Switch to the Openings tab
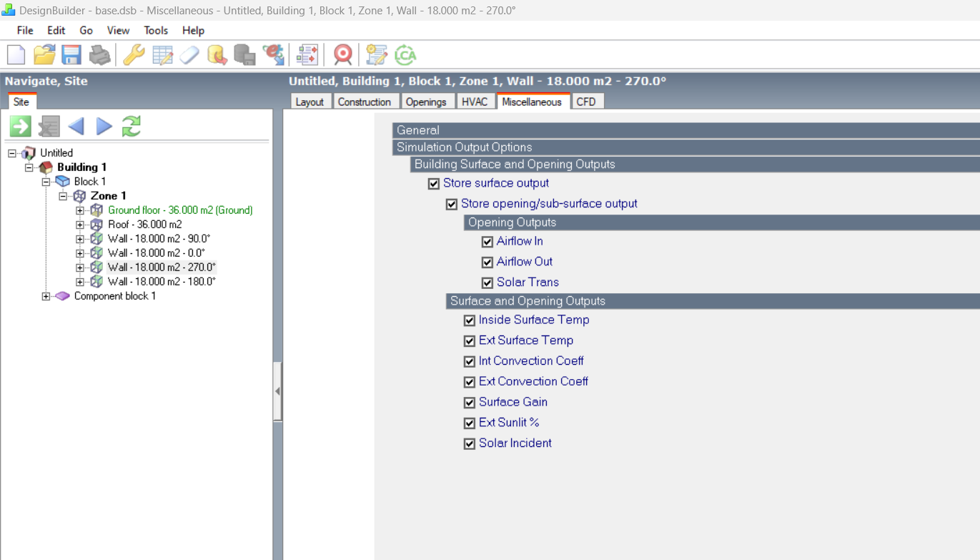The height and width of the screenshot is (560, 980). pos(426,102)
